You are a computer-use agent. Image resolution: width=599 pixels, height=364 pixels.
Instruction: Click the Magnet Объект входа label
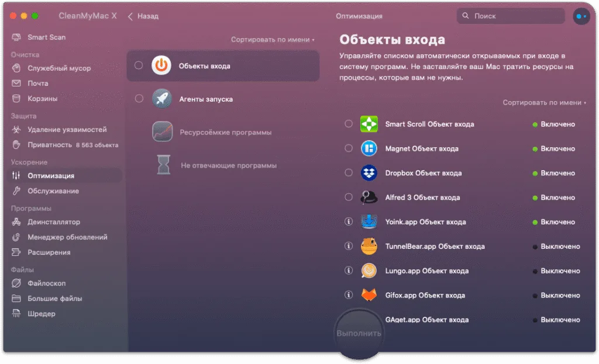[422, 149]
